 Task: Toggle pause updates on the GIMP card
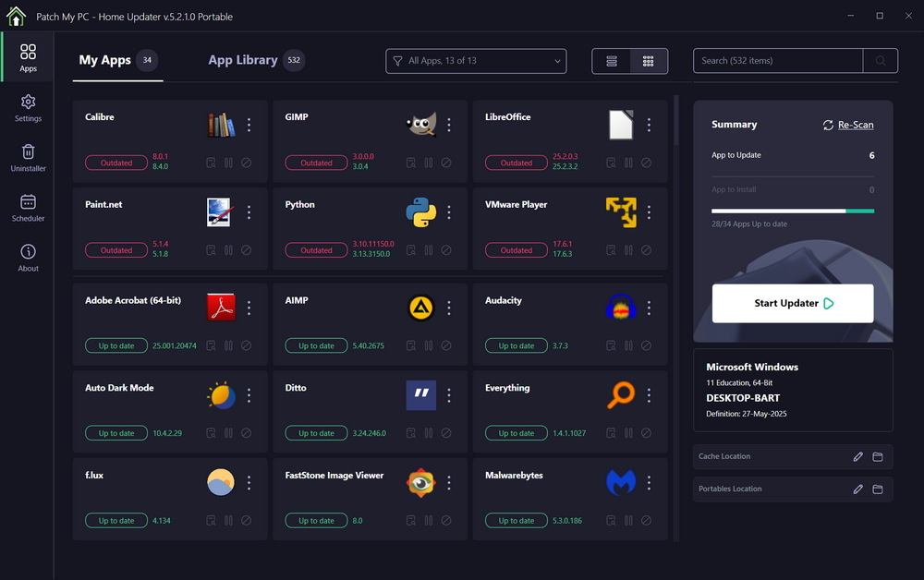coord(429,163)
